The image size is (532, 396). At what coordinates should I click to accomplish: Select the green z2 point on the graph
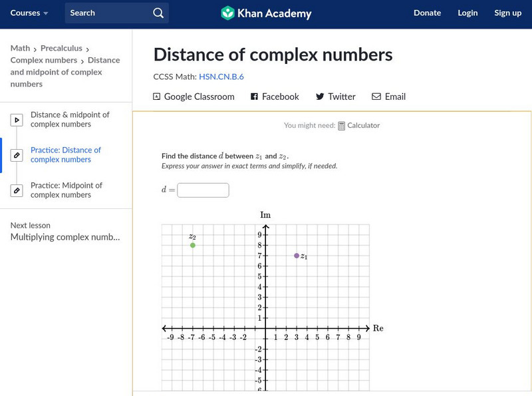[x=192, y=245]
